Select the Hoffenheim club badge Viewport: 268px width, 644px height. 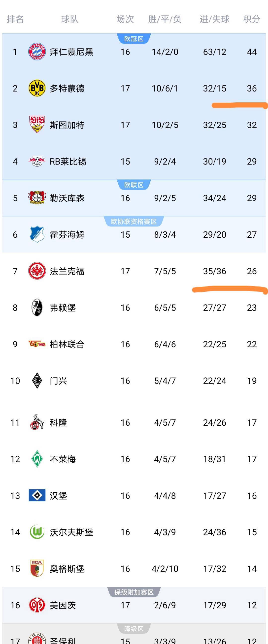point(37,234)
